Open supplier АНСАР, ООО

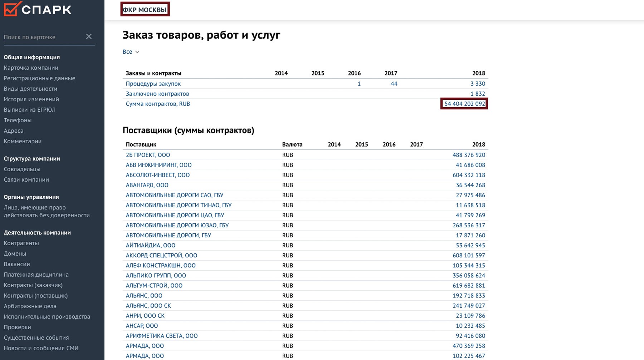[142, 326]
